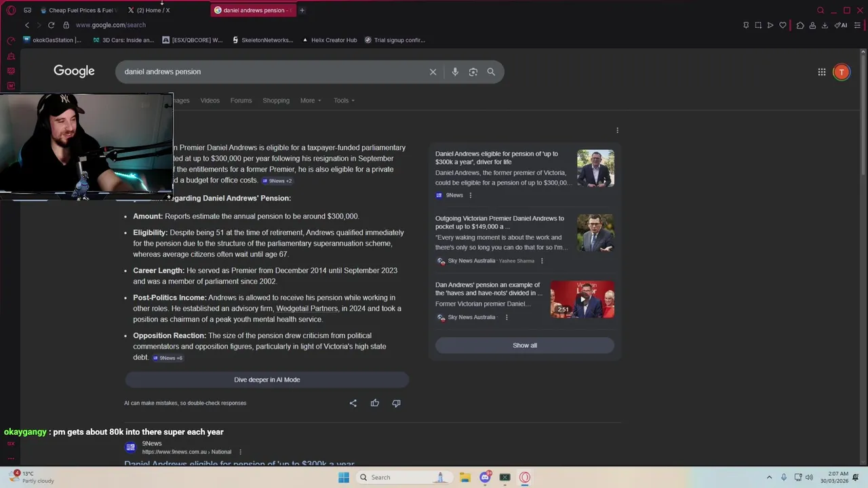Click the 9News +6 source chip
This screenshot has width=868, height=488.
point(167,358)
